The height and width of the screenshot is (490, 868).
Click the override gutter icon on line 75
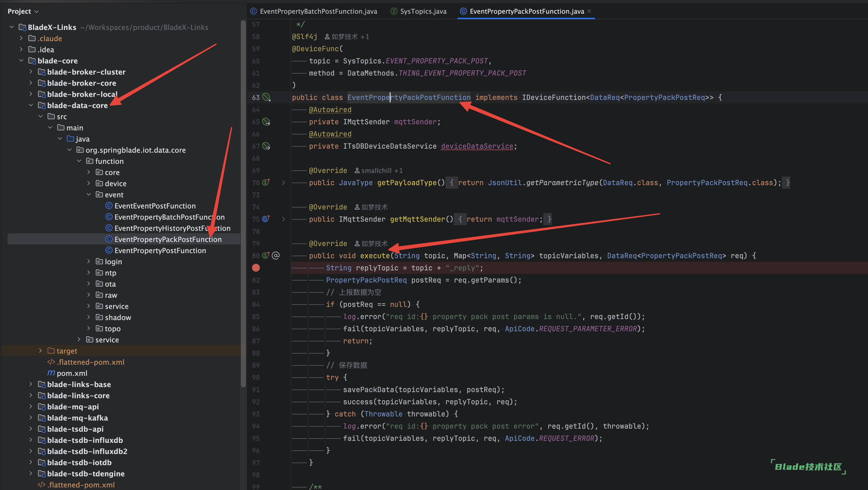point(266,219)
